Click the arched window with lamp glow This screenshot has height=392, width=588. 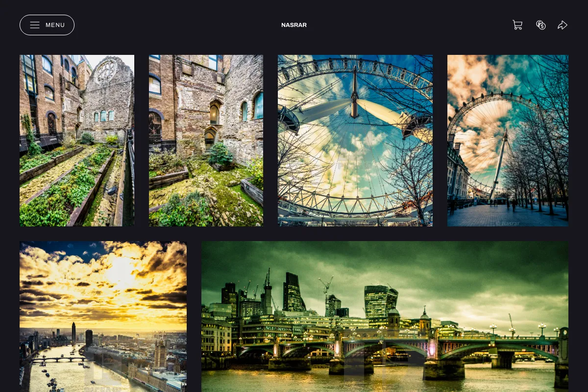(x=215, y=114)
